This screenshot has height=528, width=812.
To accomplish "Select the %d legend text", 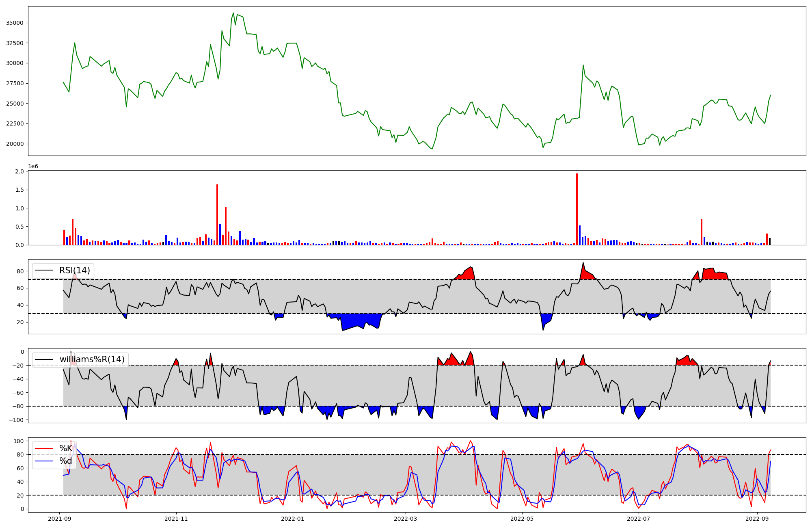I will tap(66, 461).
